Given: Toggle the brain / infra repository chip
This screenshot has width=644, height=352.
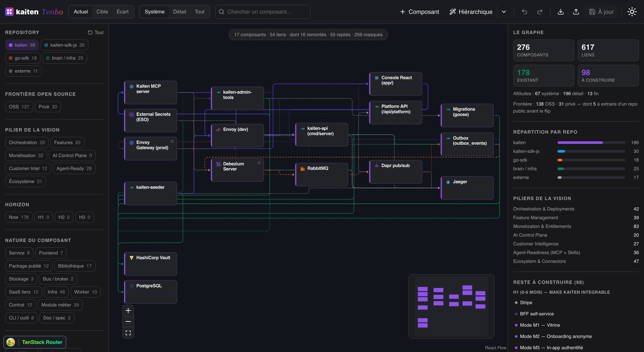Looking at the screenshot, I should tap(65, 58).
